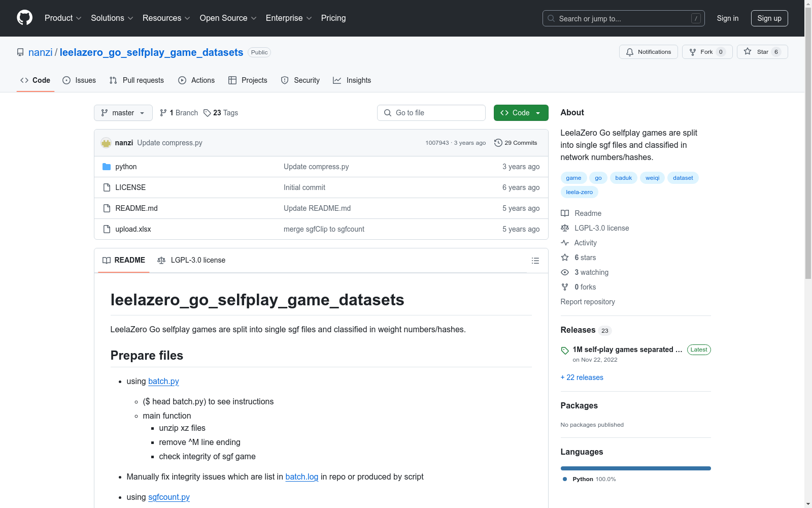Click the Star icon

point(748,51)
